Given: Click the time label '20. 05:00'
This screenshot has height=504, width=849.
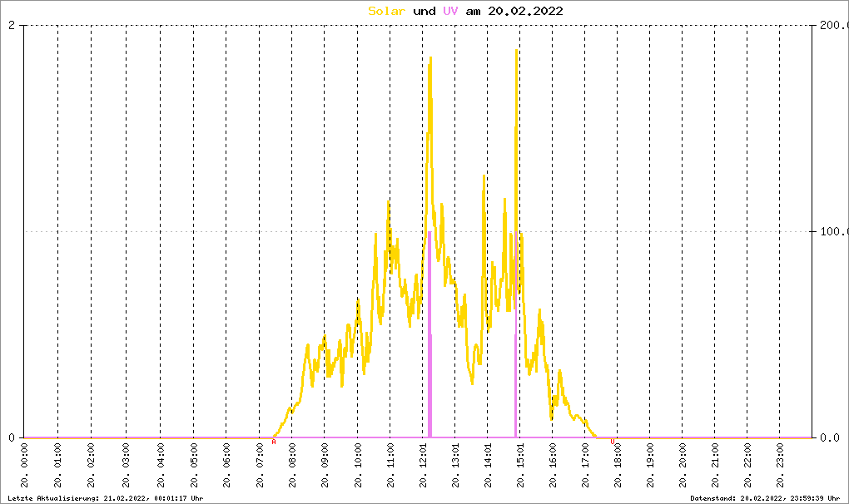Looking at the screenshot, I should point(194,466).
